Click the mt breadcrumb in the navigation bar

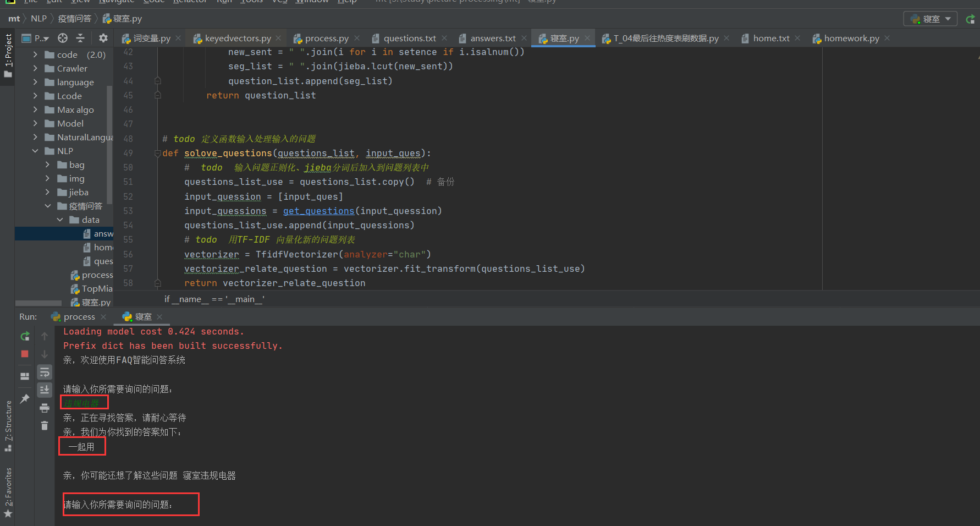point(14,19)
